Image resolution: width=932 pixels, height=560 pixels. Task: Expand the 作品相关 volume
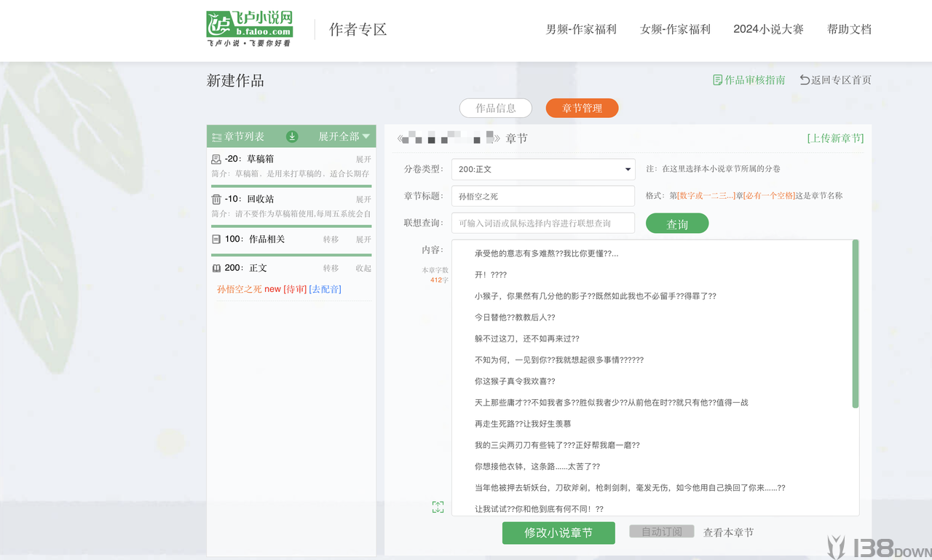[363, 239]
